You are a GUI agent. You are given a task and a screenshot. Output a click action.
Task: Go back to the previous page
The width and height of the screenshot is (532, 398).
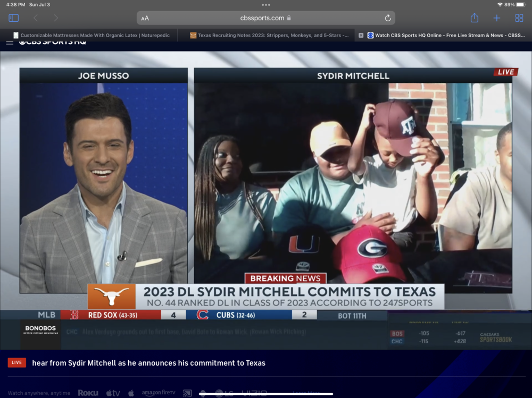36,18
